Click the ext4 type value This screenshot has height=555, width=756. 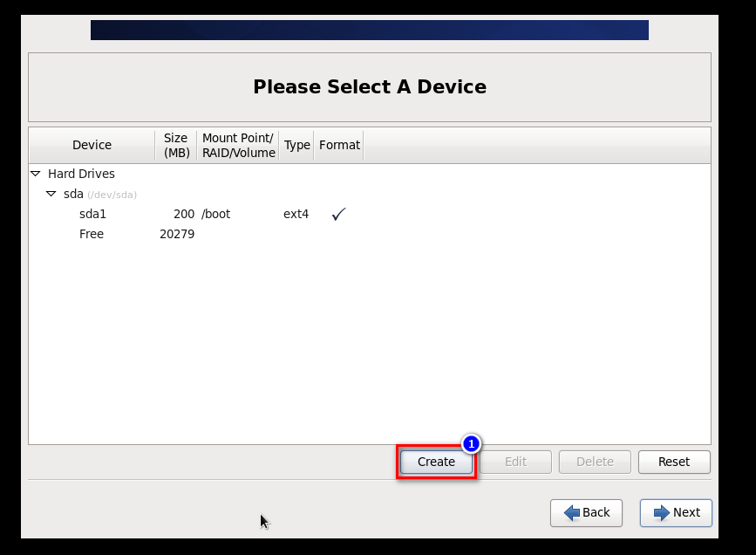click(x=296, y=214)
